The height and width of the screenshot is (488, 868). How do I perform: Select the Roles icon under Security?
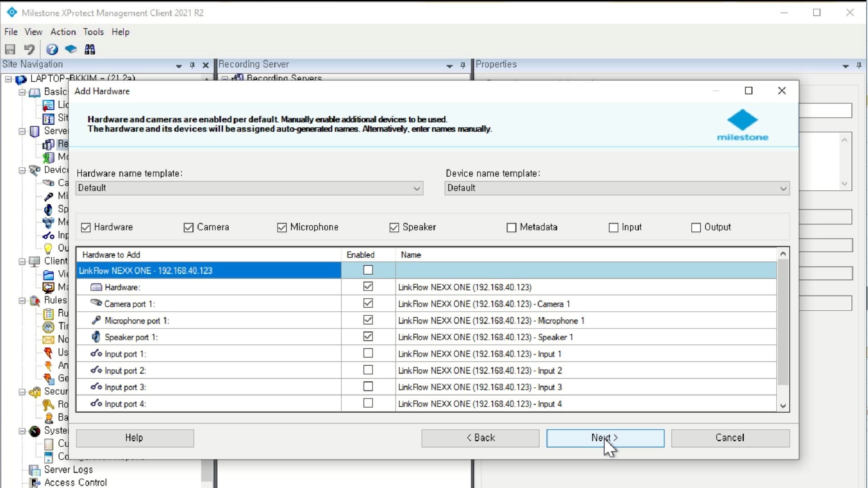[48, 405]
